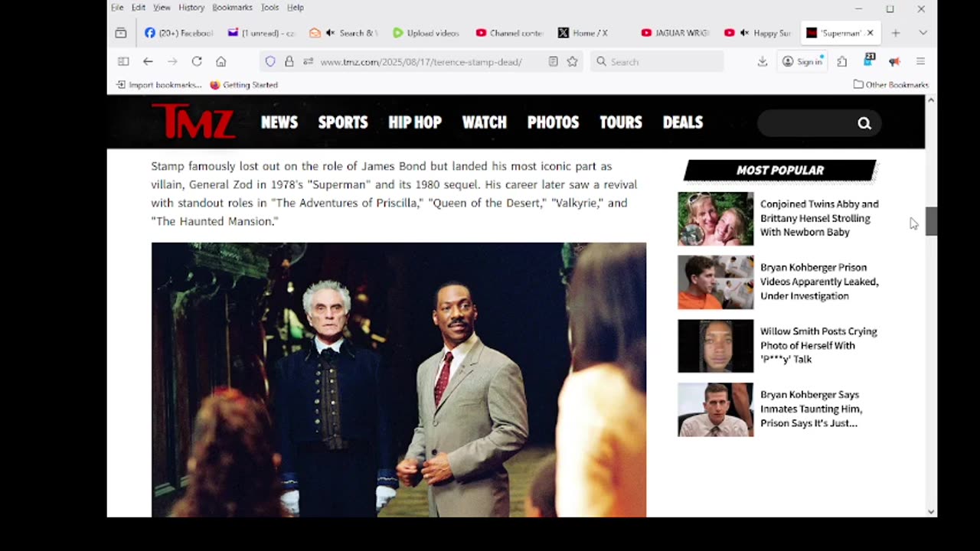
Task: Click the scrollbar up arrow
Action: point(931,100)
